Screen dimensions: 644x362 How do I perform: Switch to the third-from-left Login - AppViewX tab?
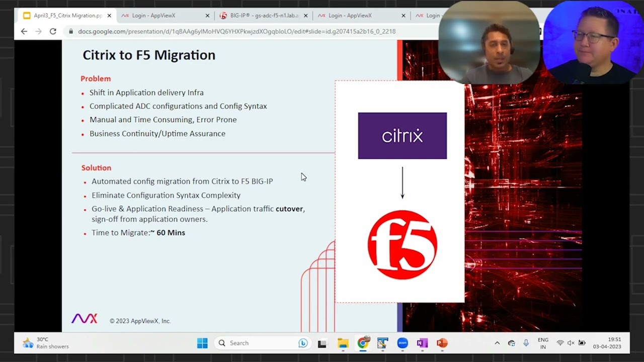click(x=350, y=16)
